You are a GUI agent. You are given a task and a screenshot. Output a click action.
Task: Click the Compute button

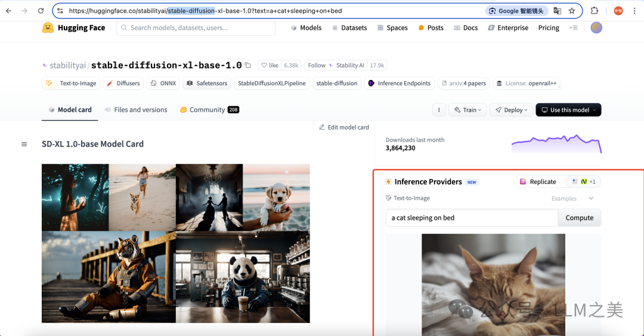(x=580, y=218)
